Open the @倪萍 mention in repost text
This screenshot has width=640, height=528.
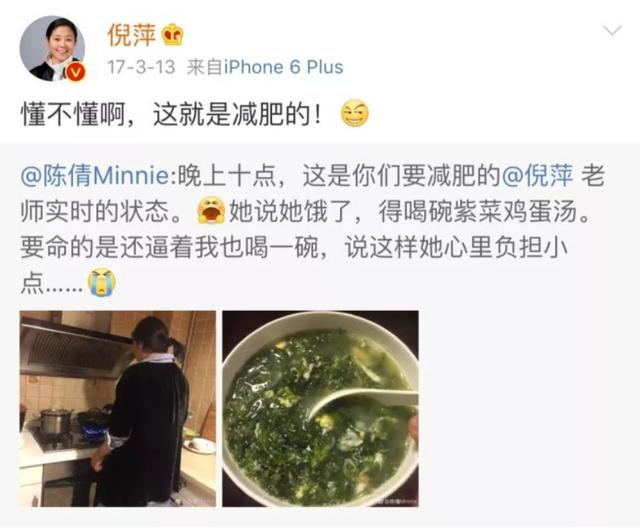[x=537, y=176]
